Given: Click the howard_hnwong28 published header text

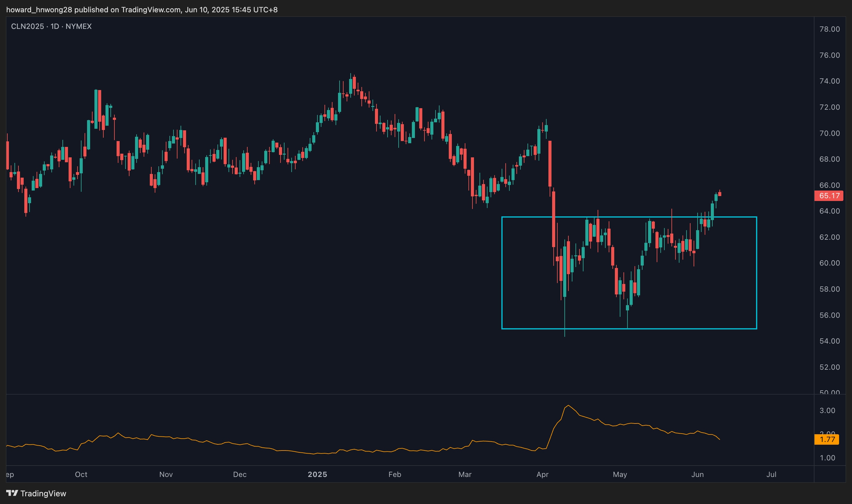Looking at the screenshot, I should pos(142,10).
